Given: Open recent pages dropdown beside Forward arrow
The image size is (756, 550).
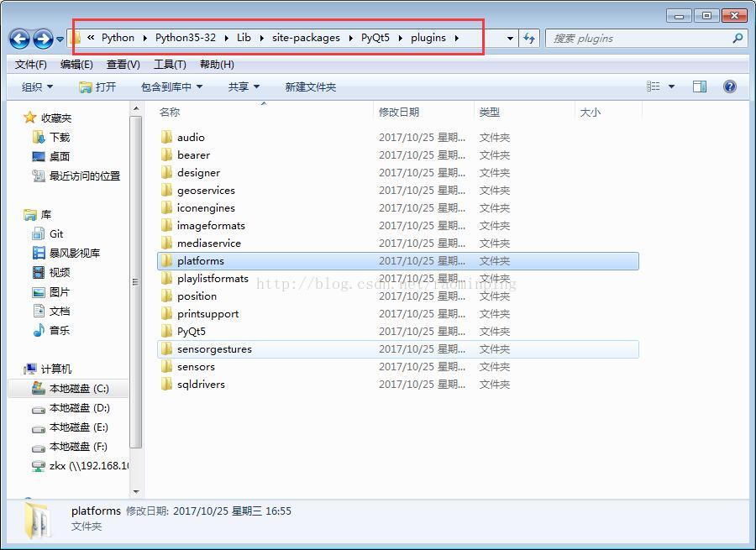Looking at the screenshot, I should point(60,39).
